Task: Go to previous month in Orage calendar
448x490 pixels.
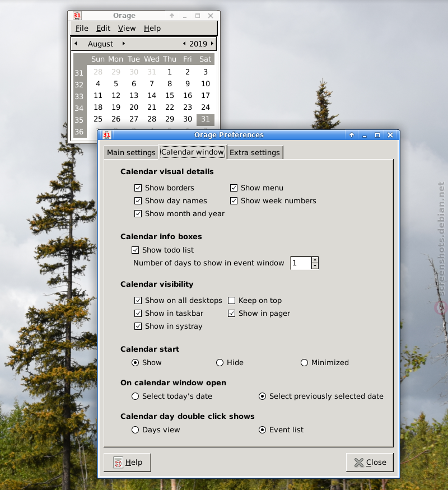Action: pos(76,44)
